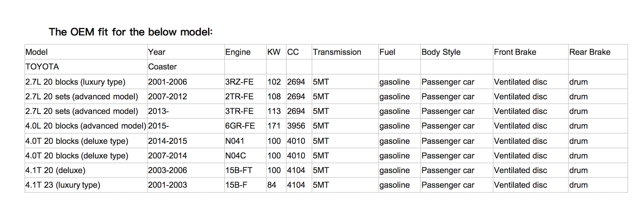Image resolution: width=644 pixels, height=222 pixels.
Task: Select the Front Brake header cell
Action: point(530,52)
